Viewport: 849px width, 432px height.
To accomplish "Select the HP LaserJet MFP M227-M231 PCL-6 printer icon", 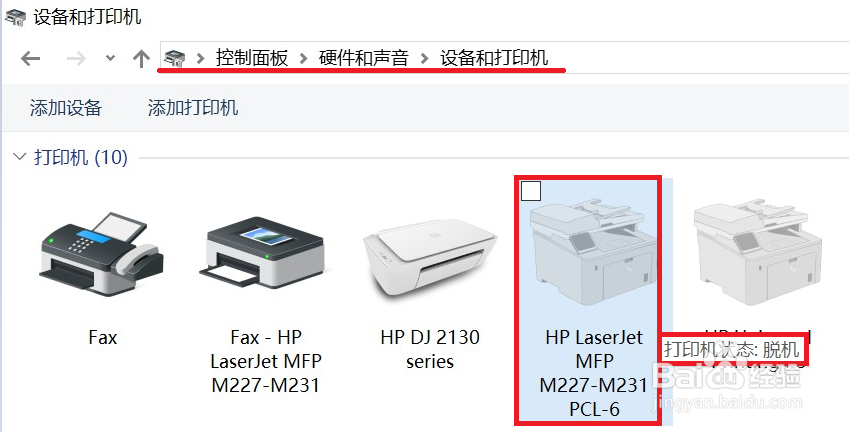I will pos(594,253).
